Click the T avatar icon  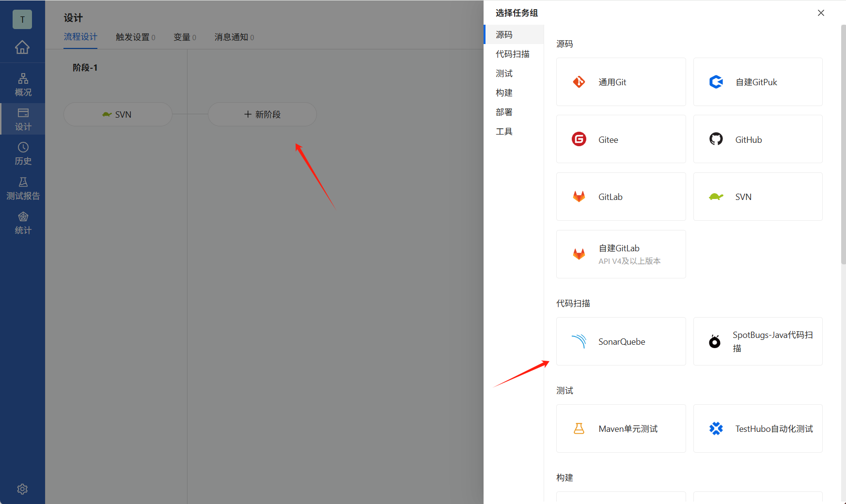click(x=22, y=19)
